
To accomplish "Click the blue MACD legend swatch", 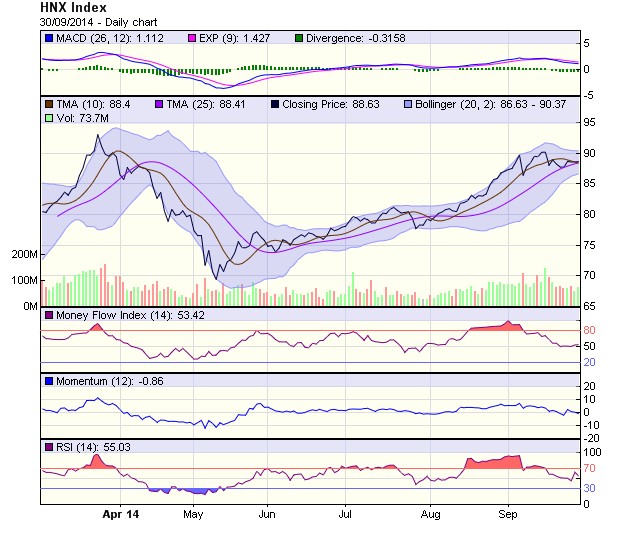I will 48,38.
